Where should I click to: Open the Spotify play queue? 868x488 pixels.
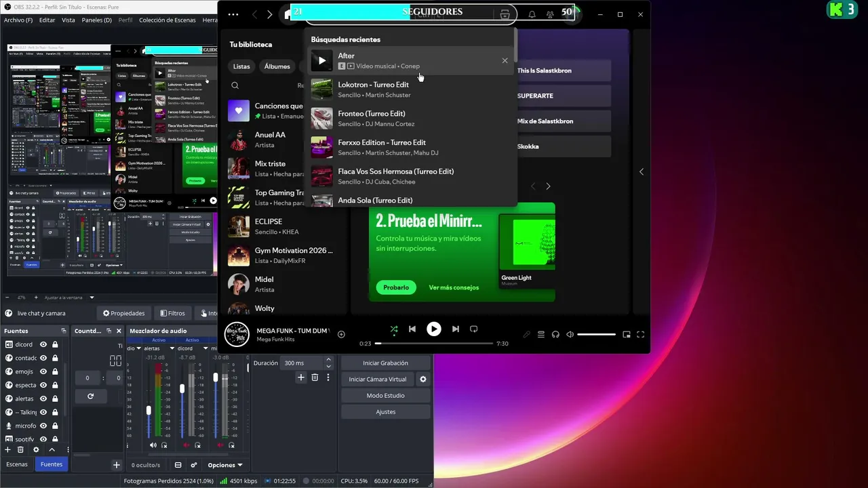pyautogui.click(x=541, y=334)
